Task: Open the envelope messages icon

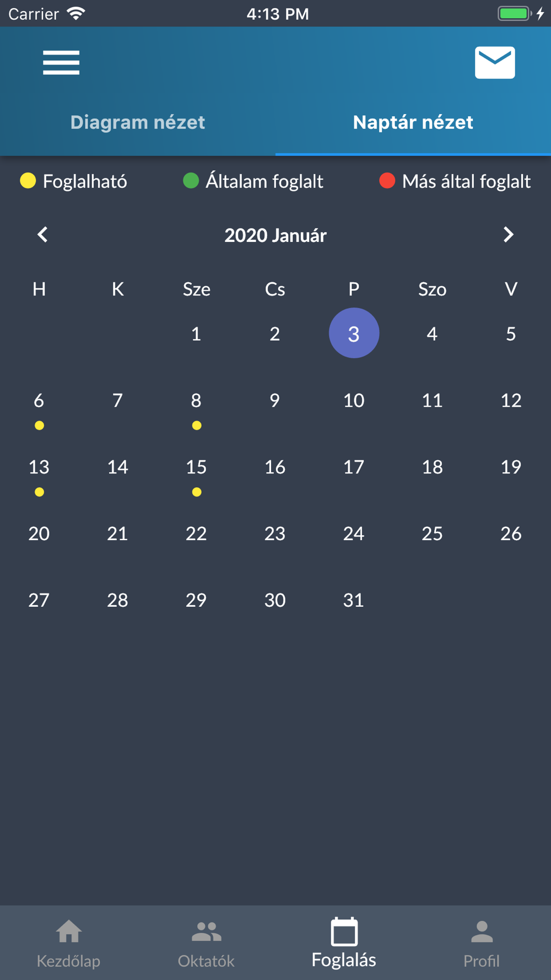Action: (495, 62)
